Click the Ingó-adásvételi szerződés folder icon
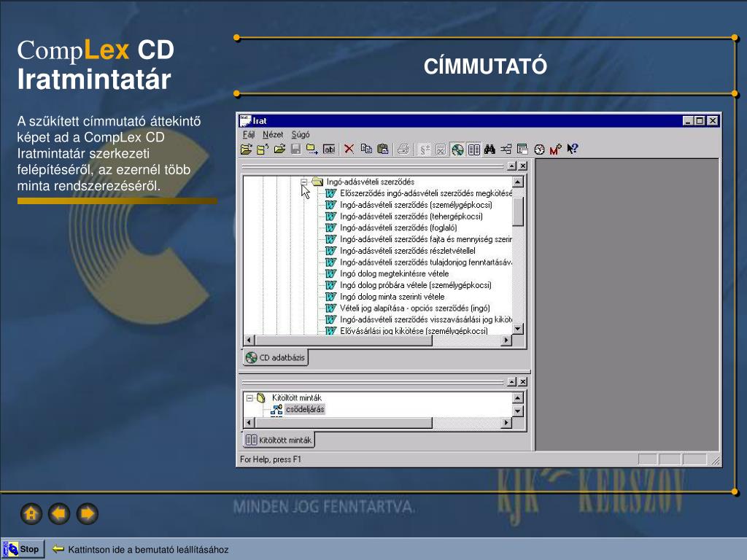Screen dimensions: 747x560 tap(317, 182)
